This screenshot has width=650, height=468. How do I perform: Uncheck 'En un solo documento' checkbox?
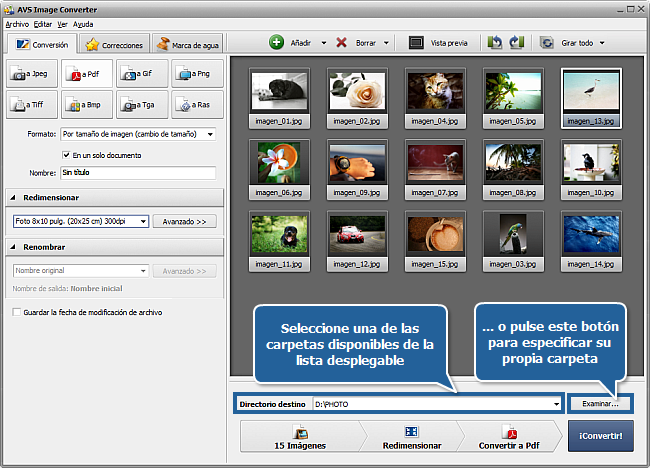point(66,155)
